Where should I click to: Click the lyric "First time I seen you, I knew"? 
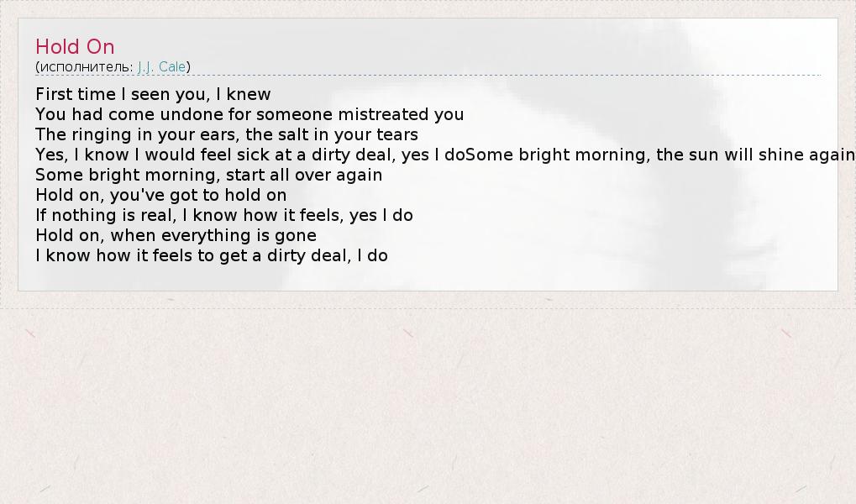pyautogui.click(x=153, y=94)
